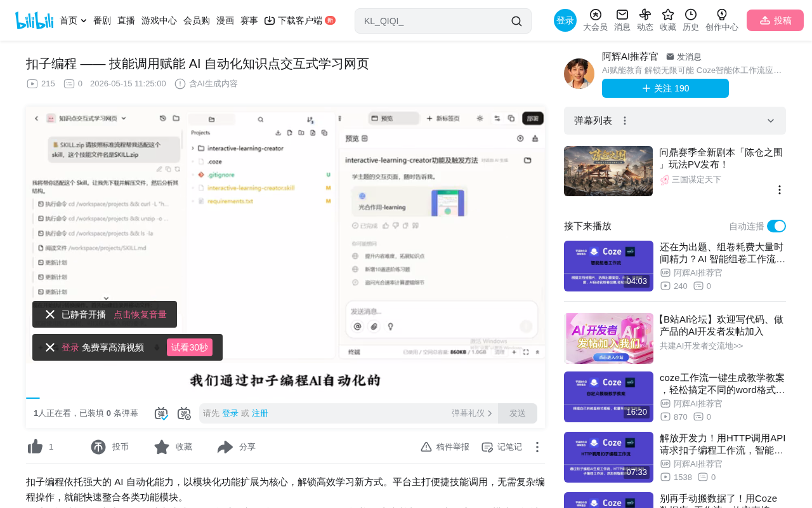Click the 关注 190 follow button
This screenshot has width=812, height=508.
[665, 88]
